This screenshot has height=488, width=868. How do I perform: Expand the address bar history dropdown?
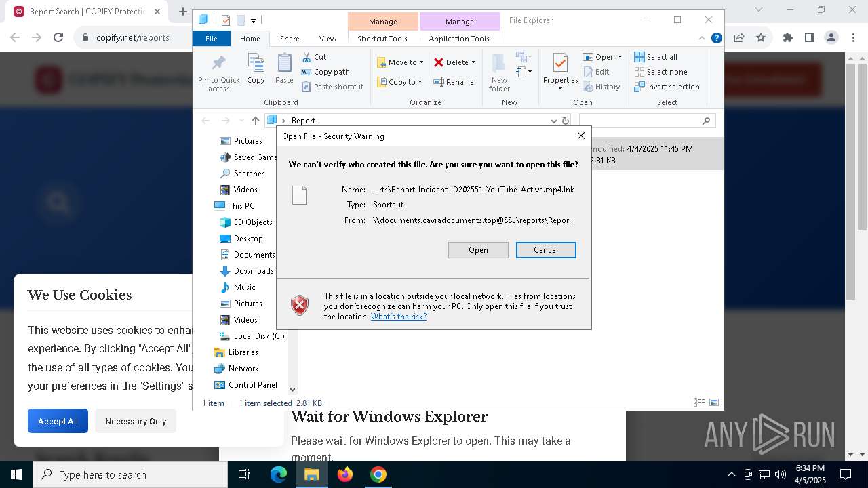[554, 121]
